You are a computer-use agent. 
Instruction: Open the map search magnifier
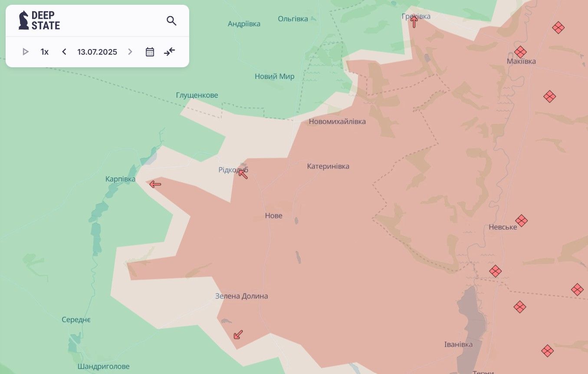click(x=171, y=21)
